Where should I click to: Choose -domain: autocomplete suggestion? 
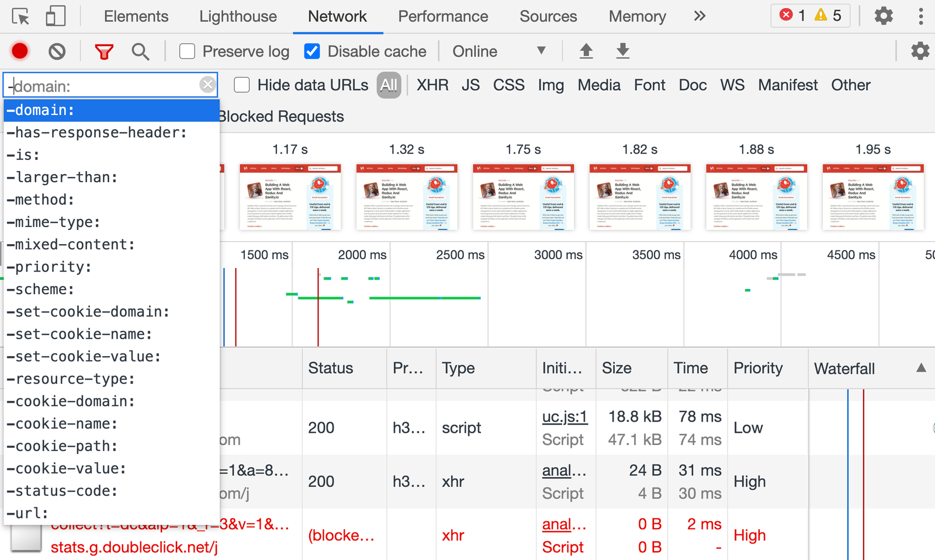coord(112,110)
